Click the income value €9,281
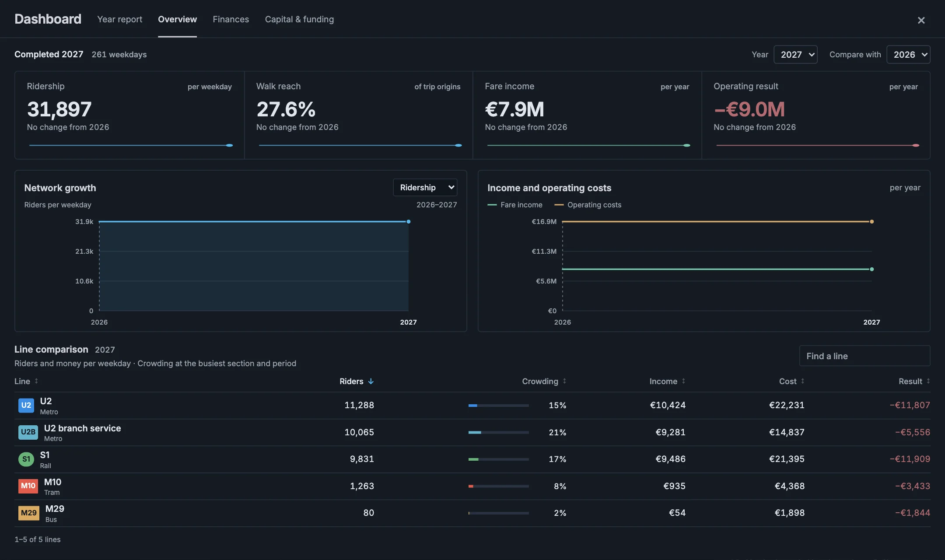 click(670, 432)
